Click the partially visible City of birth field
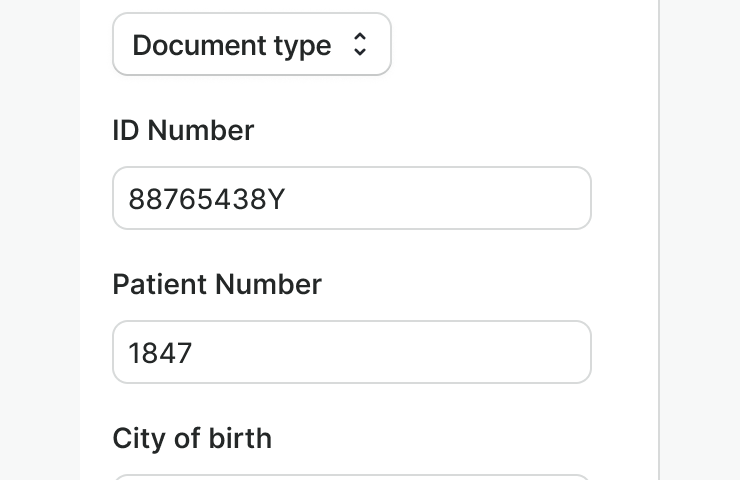The width and height of the screenshot is (740, 480). point(352,477)
